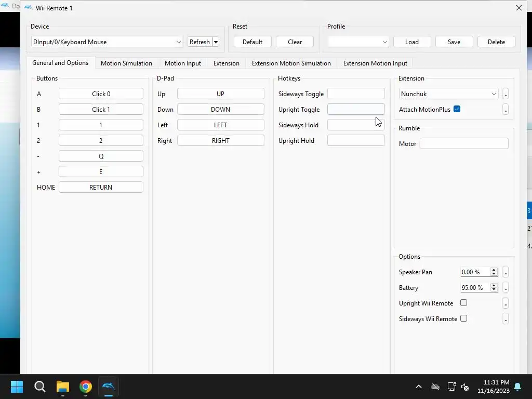Set Sideways Hold hotkey binding

356,125
